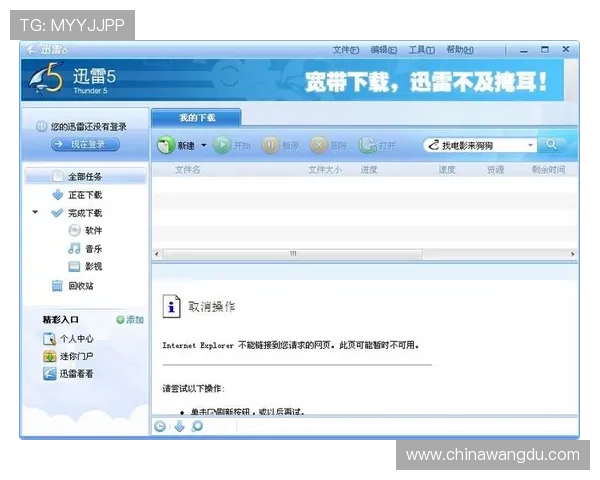Click the 现在登录 login button
This screenshot has width=600, height=480.
[85, 144]
